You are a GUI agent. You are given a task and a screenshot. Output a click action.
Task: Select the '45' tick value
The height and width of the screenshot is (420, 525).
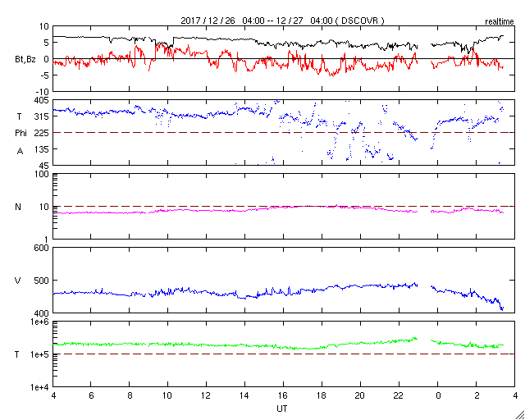[44, 165]
